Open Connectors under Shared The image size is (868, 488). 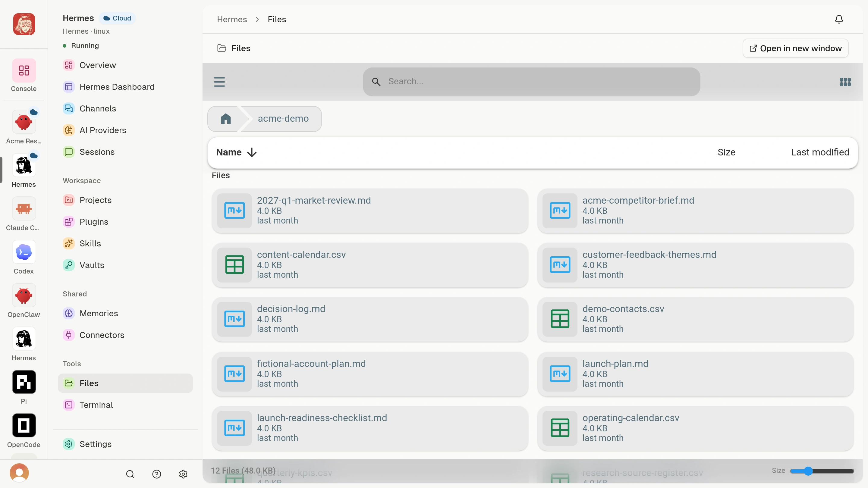click(x=125, y=335)
